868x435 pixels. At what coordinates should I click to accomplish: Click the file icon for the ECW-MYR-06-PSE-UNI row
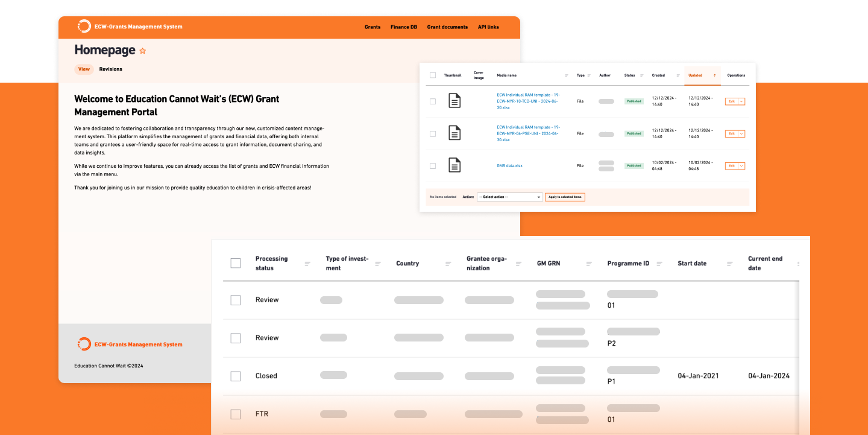pos(454,133)
